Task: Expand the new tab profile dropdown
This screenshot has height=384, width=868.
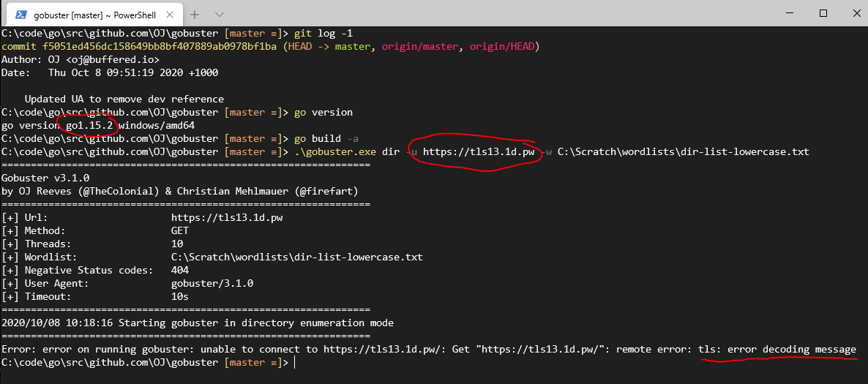Action: (220, 14)
